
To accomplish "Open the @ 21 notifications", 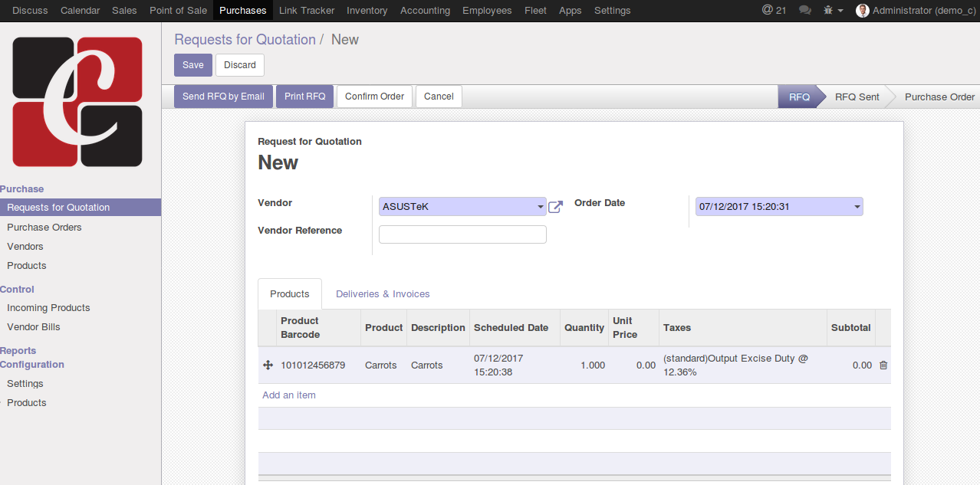I will [774, 11].
